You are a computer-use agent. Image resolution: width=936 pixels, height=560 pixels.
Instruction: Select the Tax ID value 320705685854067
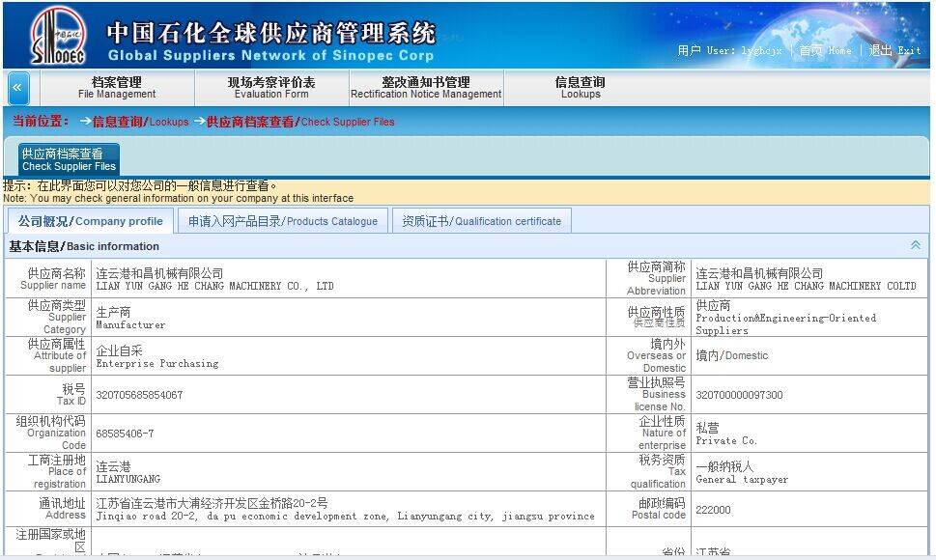(x=139, y=395)
